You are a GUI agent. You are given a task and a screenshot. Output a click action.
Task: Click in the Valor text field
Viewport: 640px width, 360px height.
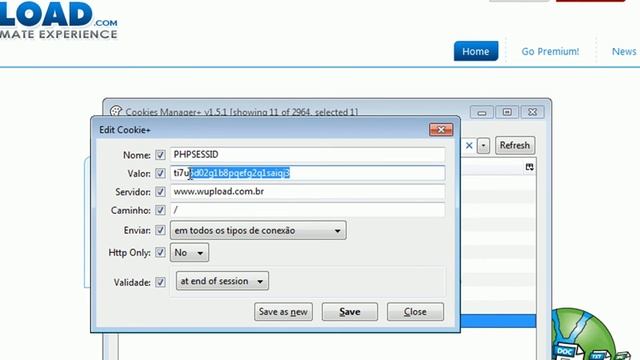point(307,173)
